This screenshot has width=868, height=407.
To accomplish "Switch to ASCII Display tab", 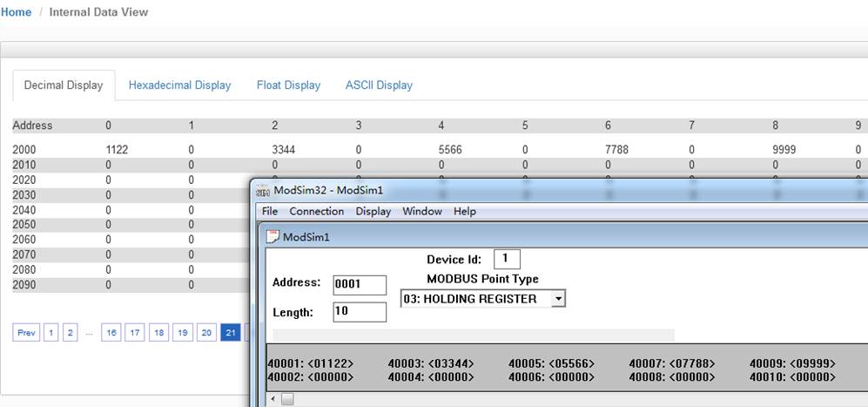I will coord(379,85).
